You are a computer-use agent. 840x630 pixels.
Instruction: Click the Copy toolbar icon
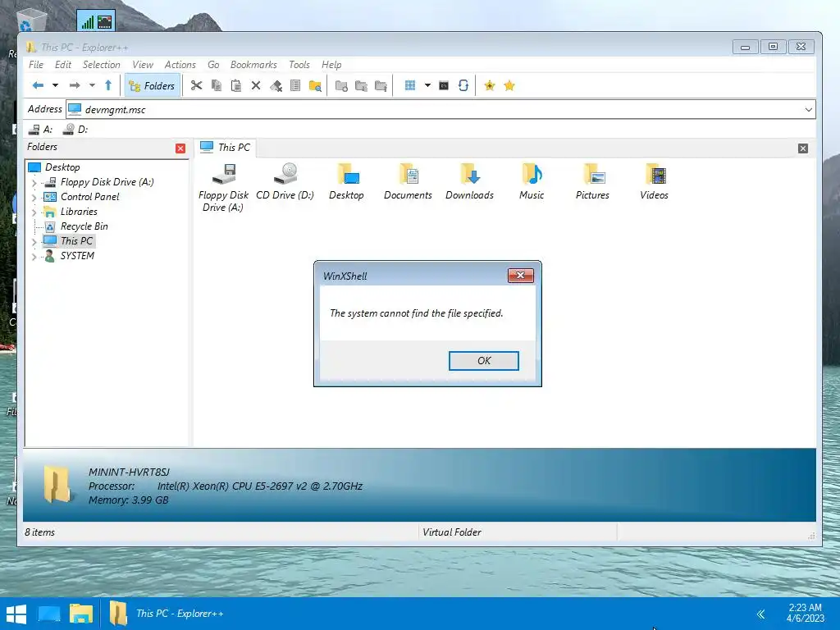click(x=217, y=85)
